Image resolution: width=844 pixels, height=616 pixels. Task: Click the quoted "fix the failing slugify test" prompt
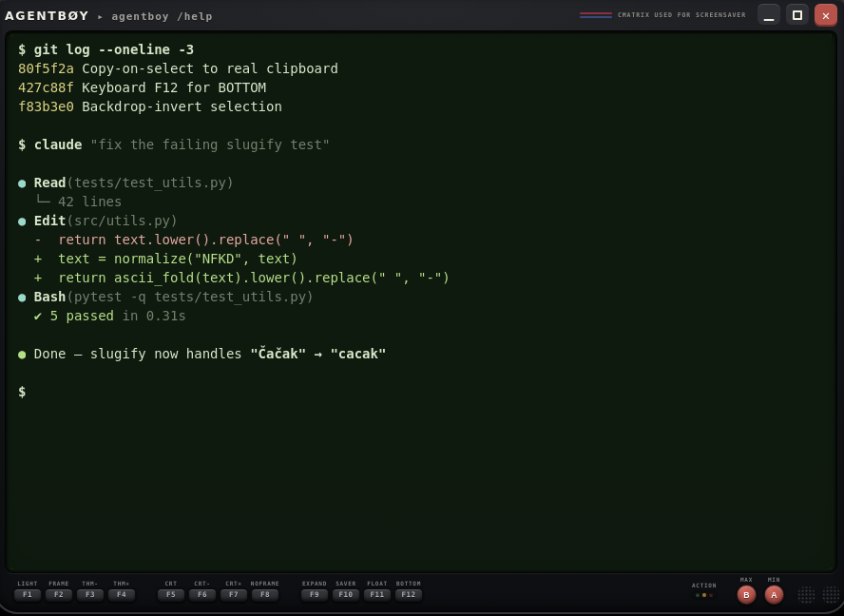pos(210,144)
